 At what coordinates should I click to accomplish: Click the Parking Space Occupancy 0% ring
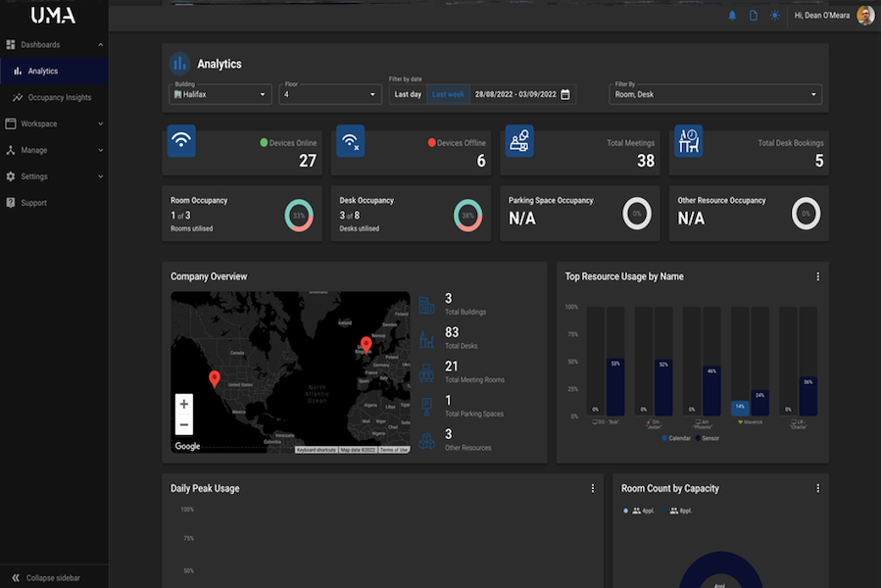[637, 214]
